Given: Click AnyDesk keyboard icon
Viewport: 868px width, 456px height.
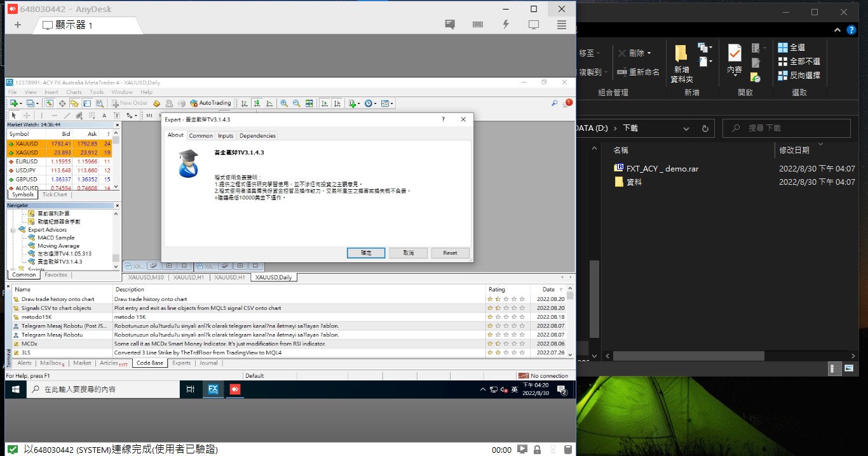Looking at the screenshot, I should 478,25.
